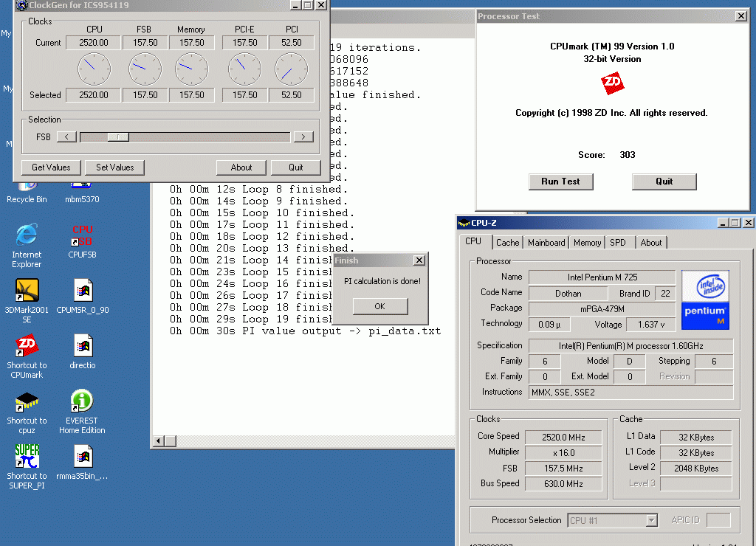The height and width of the screenshot is (546, 756).
Task: Click the FSB clock dial in ClockGen
Action: tap(145, 69)
